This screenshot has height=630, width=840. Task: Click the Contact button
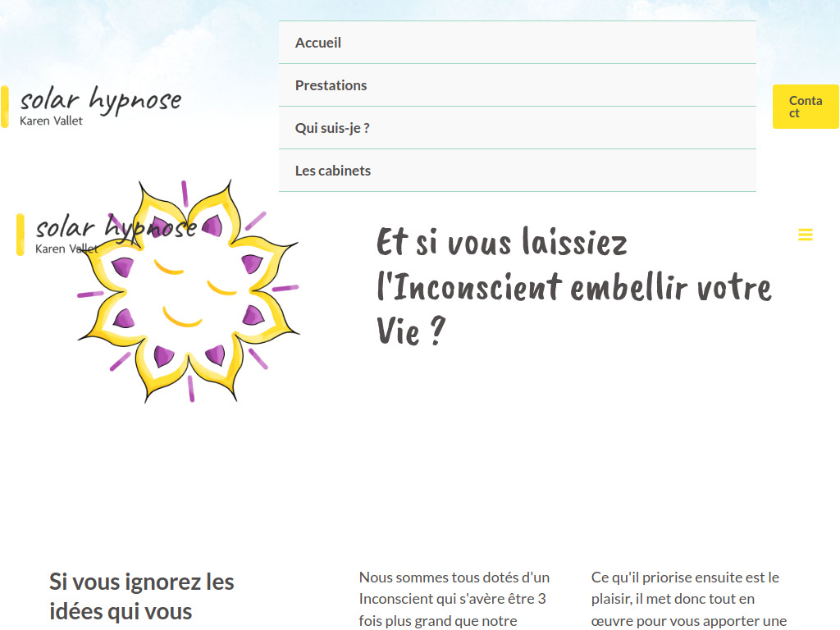point(806,107)
